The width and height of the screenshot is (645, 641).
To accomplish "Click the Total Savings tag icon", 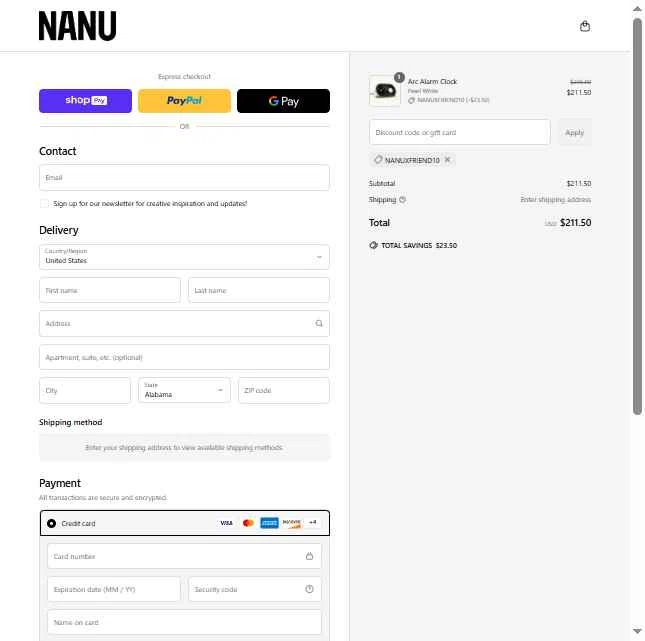I will 373,245.
